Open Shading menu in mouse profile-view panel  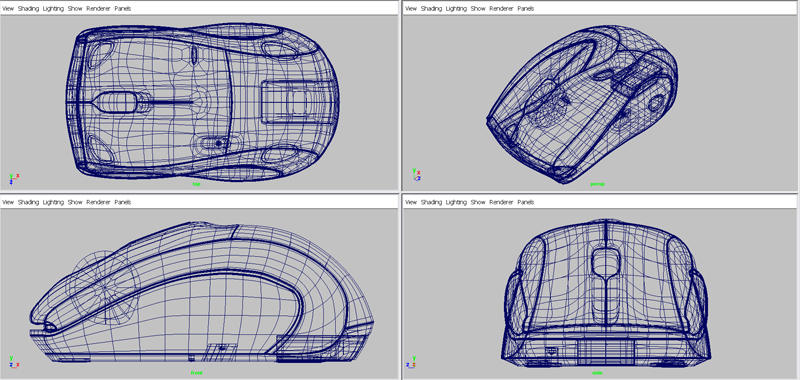point(29,202)
